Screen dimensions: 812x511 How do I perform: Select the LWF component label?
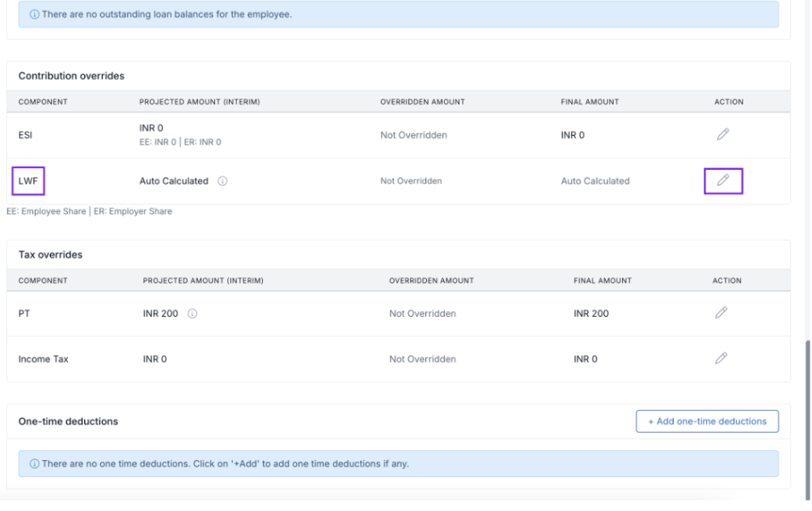pos(27,181)
